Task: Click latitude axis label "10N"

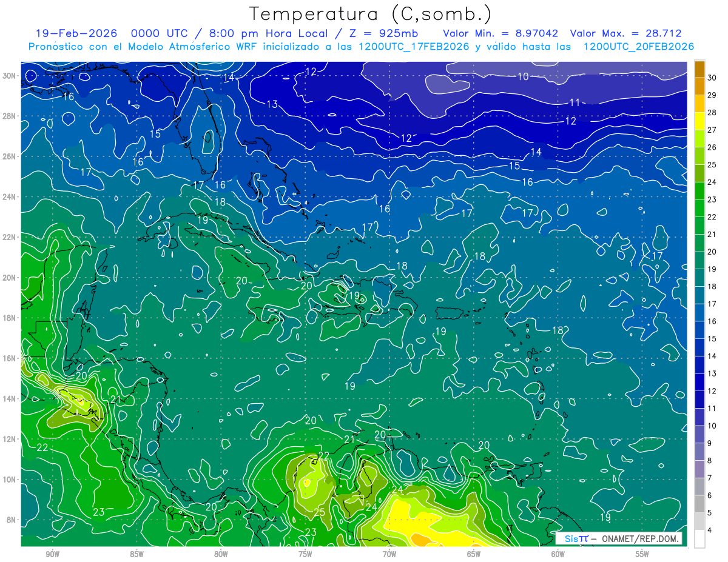Action: click(x=9, y=480)
